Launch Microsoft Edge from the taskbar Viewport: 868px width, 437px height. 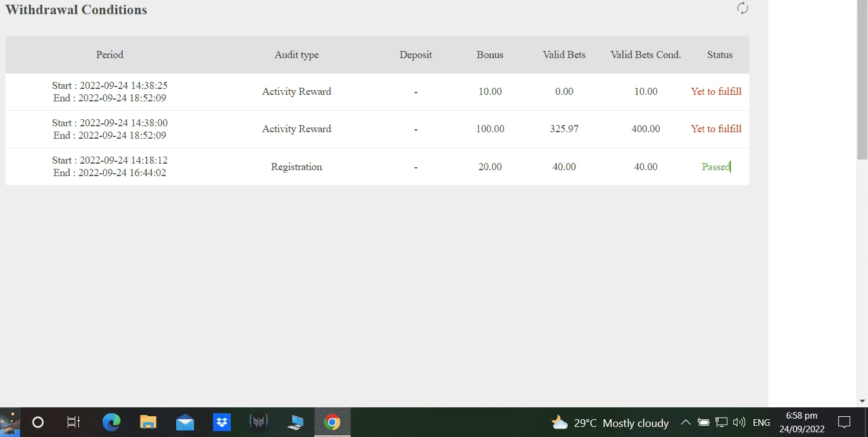click(111, 422)
